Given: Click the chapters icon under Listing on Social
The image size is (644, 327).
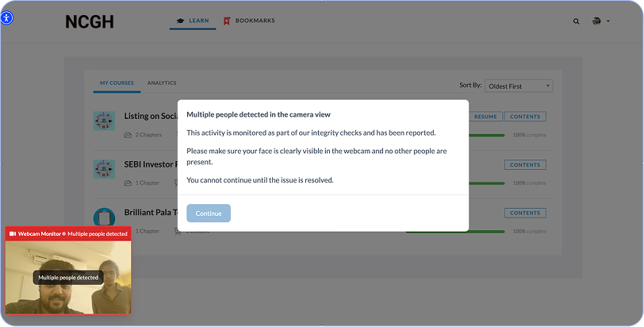Looking at the screenshot, I should coord(128,136).
